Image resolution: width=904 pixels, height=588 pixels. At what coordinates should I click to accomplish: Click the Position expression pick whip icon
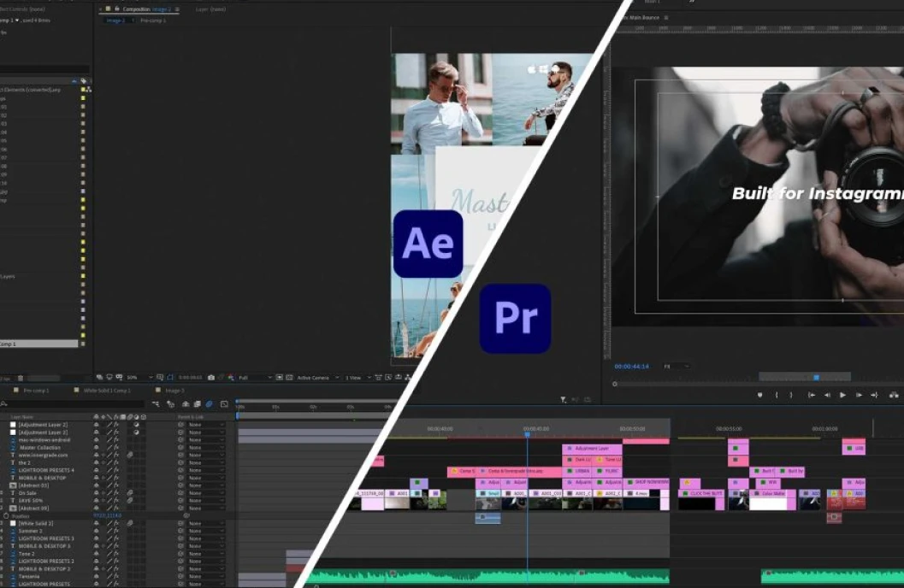point(186,516)
